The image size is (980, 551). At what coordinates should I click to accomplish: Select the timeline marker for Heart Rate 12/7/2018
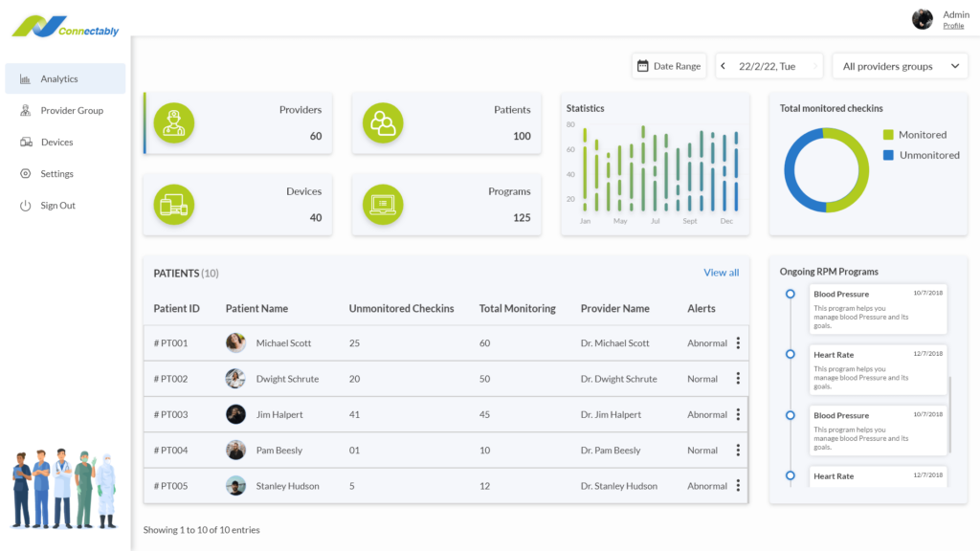pos(791,354)
